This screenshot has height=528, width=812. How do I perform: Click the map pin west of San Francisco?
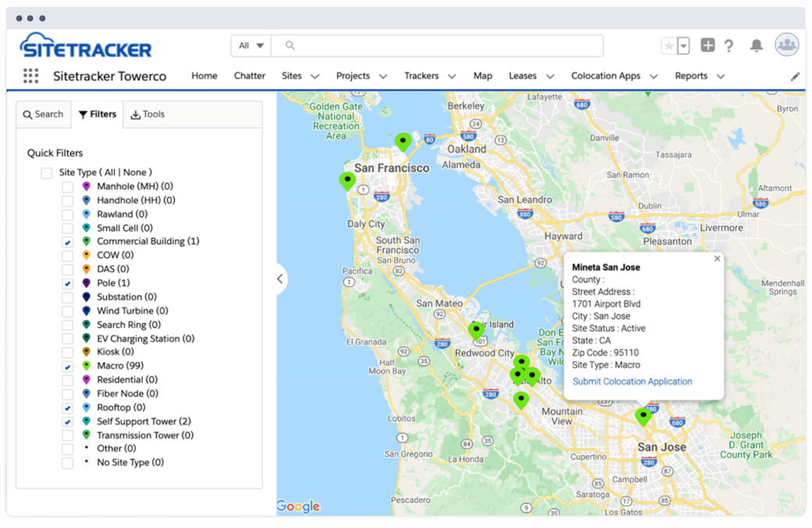point(347,181)
